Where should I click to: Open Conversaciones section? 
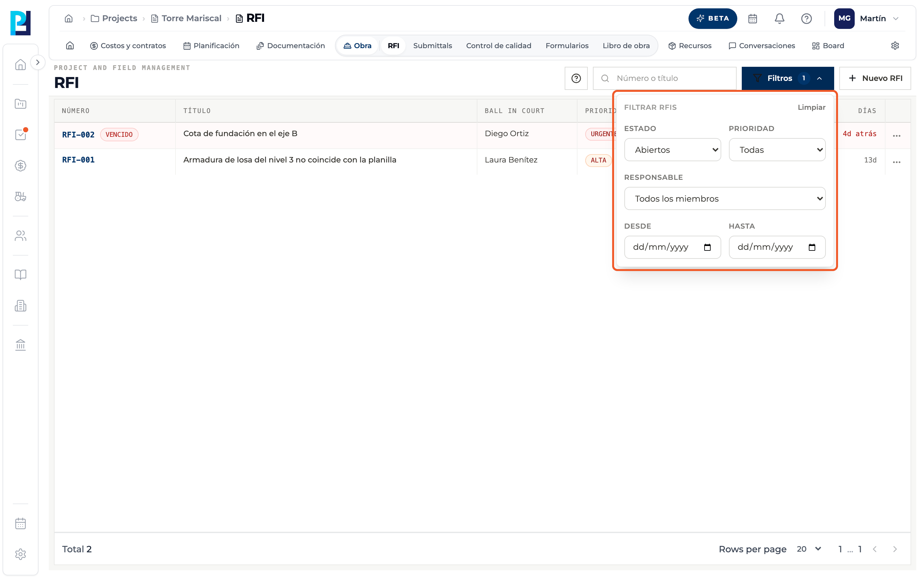pos(761,46)
